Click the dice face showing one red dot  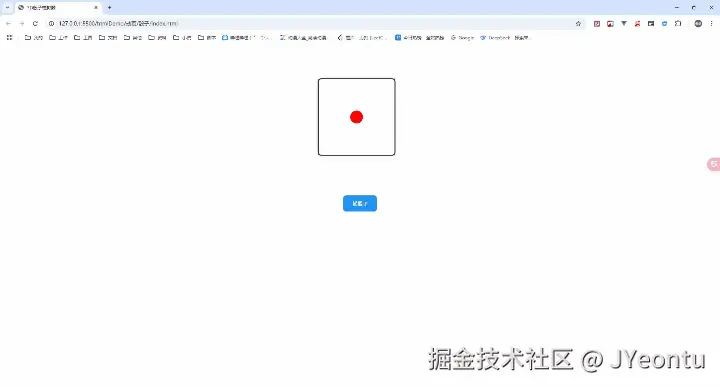pyautogui.click(x=356, y=117)
